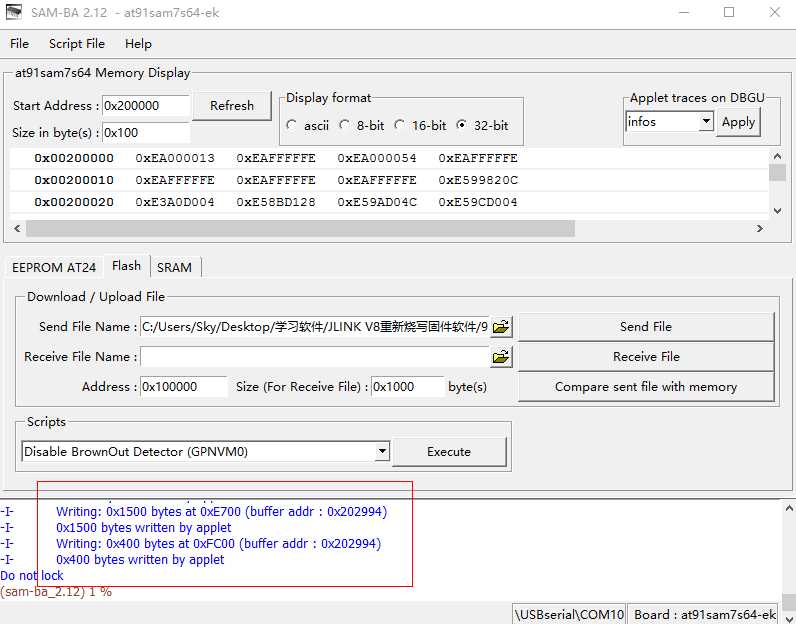
Task: Select 32-bit display format
Action: click(461, 125)
